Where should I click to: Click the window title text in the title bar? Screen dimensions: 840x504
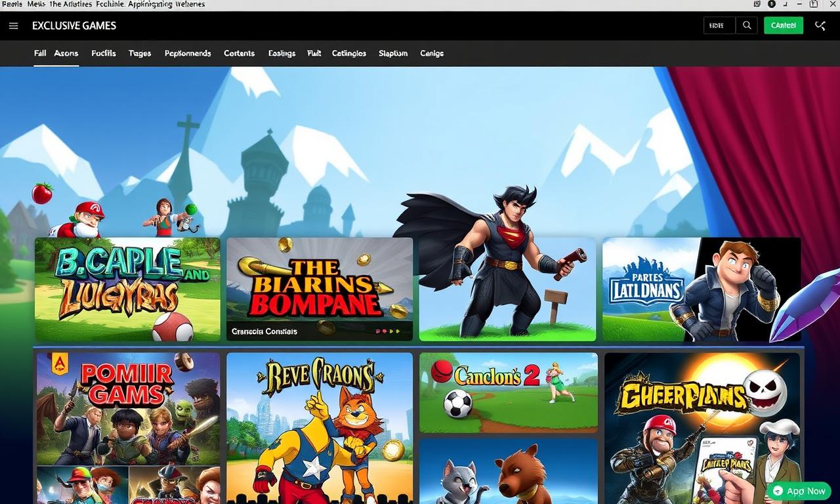(103, 5)
